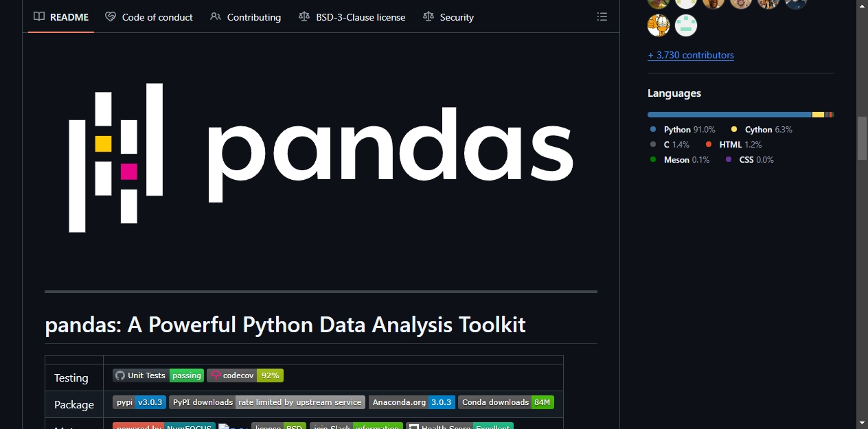Click the purple dot next to CSS
The image size is (868, 429).
tap(729, 159)
